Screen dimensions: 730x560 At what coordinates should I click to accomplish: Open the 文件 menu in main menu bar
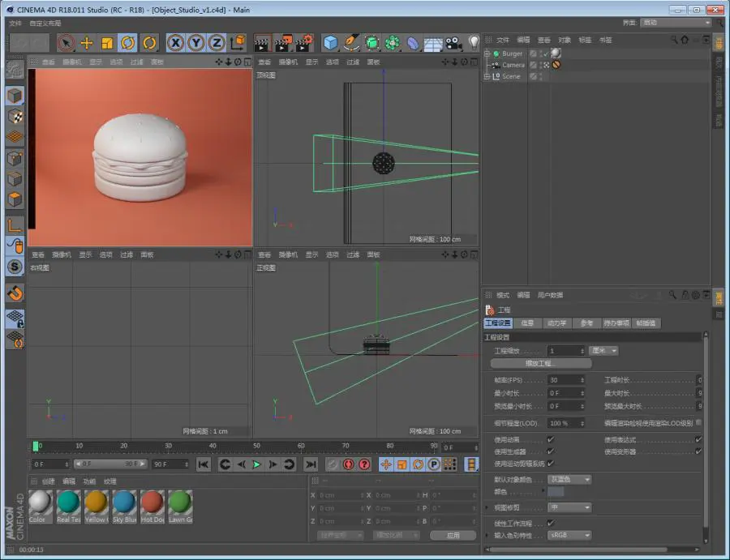click(15, 24)
